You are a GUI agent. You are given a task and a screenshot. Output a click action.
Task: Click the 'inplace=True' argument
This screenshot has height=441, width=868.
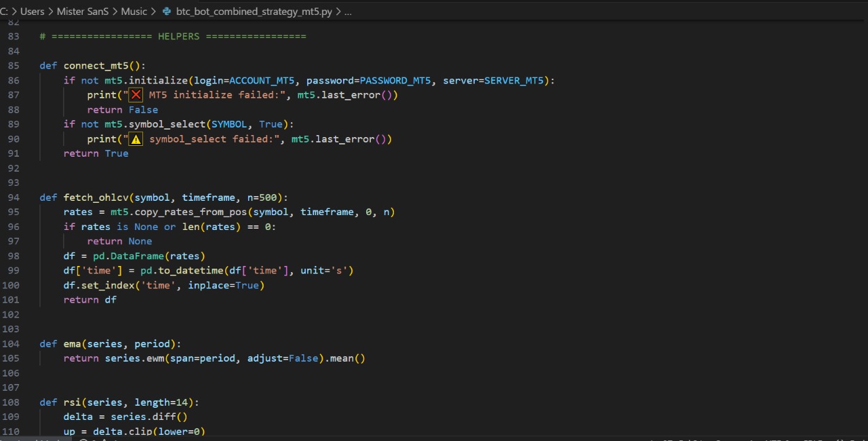223,286
